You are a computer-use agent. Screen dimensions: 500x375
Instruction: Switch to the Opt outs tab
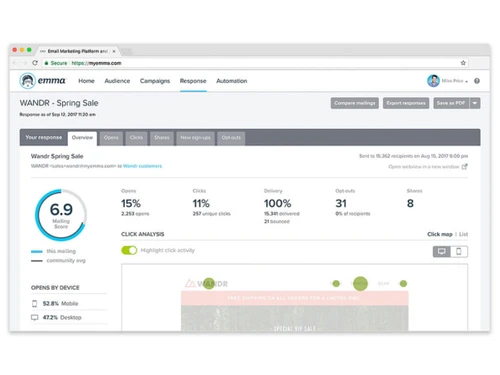231,138
